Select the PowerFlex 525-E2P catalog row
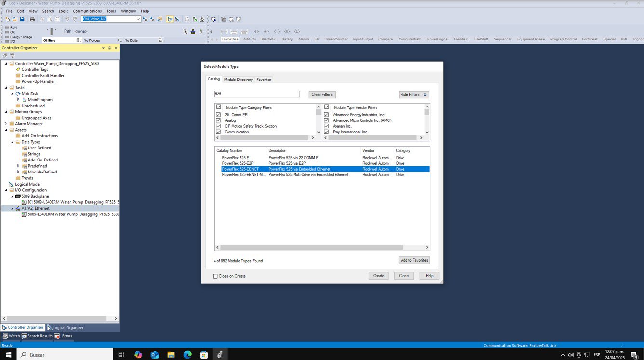 point(322,163)
